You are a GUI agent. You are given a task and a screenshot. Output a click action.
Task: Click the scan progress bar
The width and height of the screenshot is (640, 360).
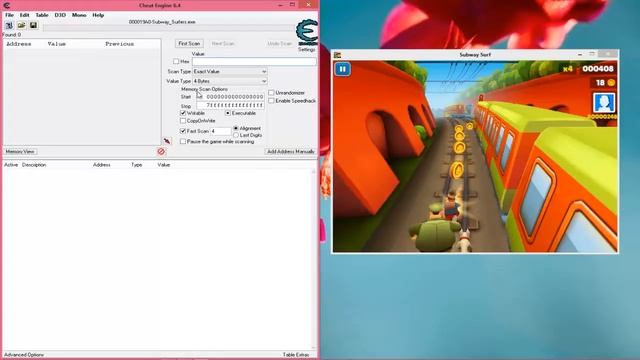click(x=169, y=28)
